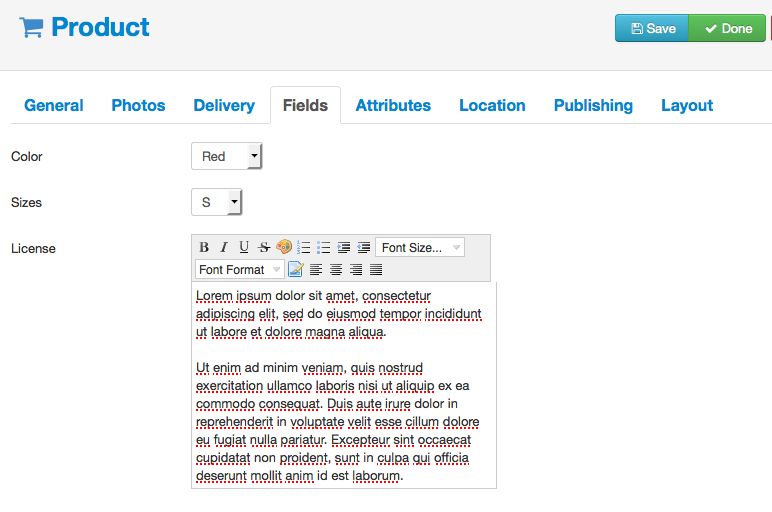Toggle bold formatting in License editor
The image size is (772, 512).
pyautogui.click(x=204, y=247)
